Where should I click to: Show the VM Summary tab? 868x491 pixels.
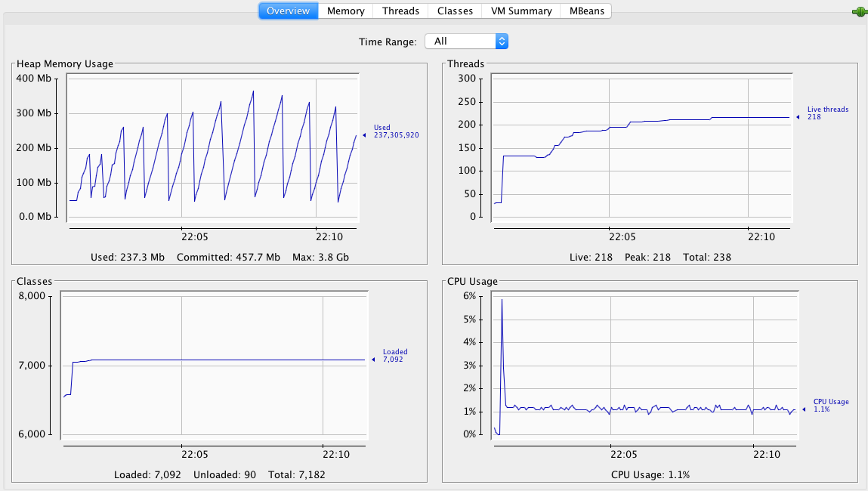(523, 11)
